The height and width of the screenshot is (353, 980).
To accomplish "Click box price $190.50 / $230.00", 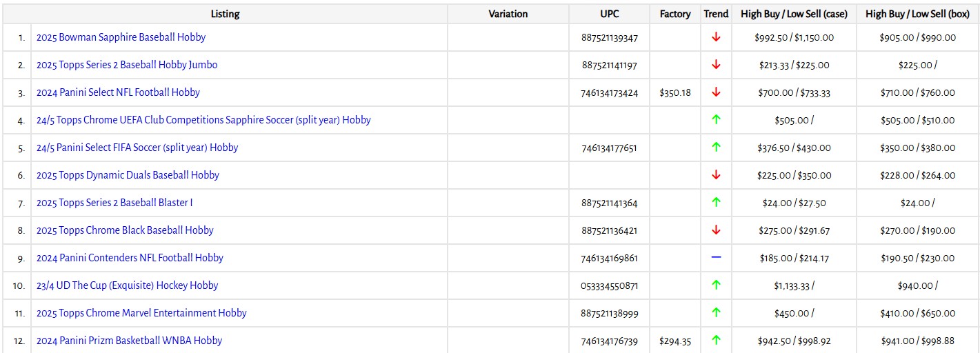I will pos(918,259).
